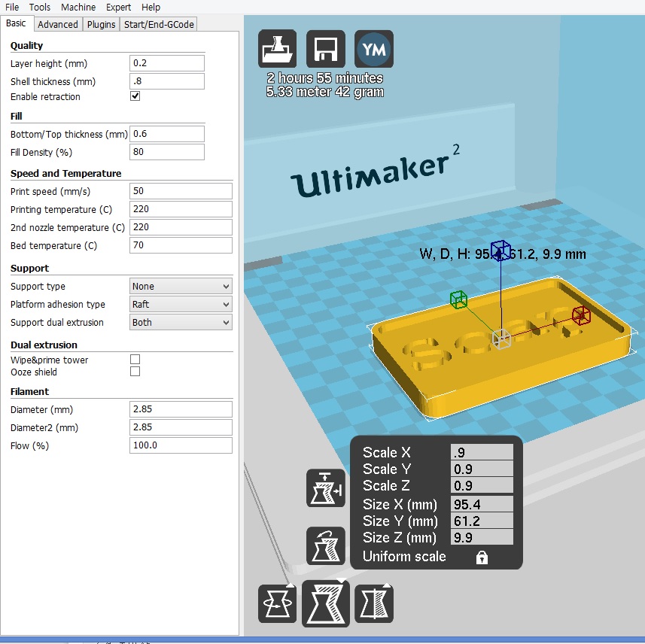This screenshot has height=644, width=645.
Task: Click the Bed temperature input field
Action: click(181, 245)
